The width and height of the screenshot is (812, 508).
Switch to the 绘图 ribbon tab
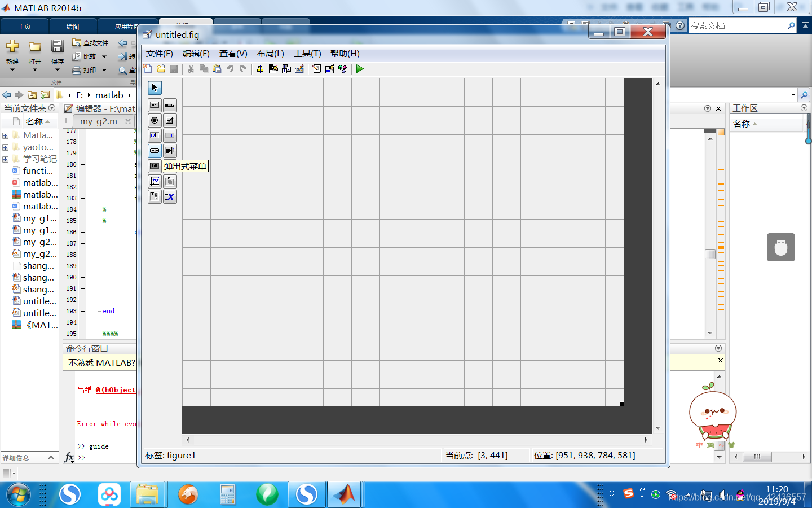[72, 26]
